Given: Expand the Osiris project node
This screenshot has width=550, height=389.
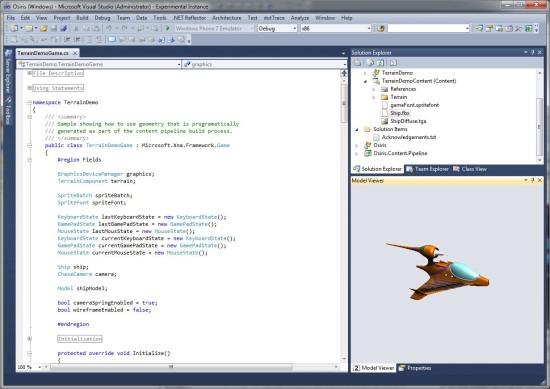Looking at the screenshot, I should [357, 145].
